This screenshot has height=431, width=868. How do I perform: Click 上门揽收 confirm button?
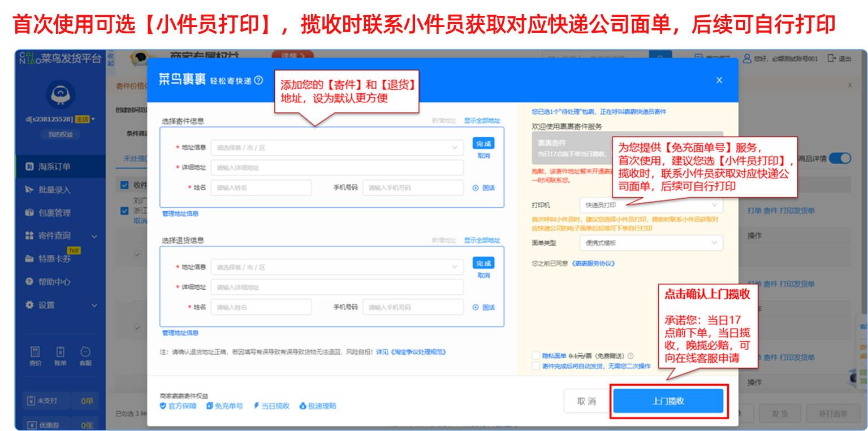click(668, 401)
